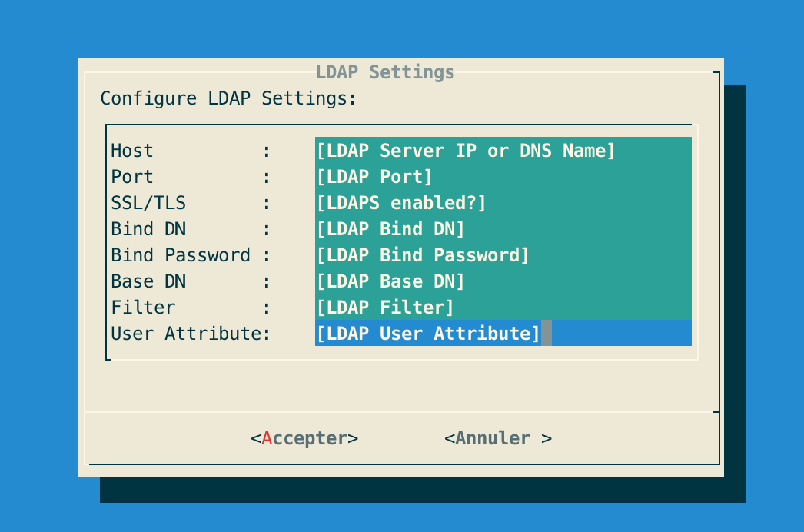Click the Base DN label
The width and height of the screenshot is (804, 532).
click(x=148, y=281)
